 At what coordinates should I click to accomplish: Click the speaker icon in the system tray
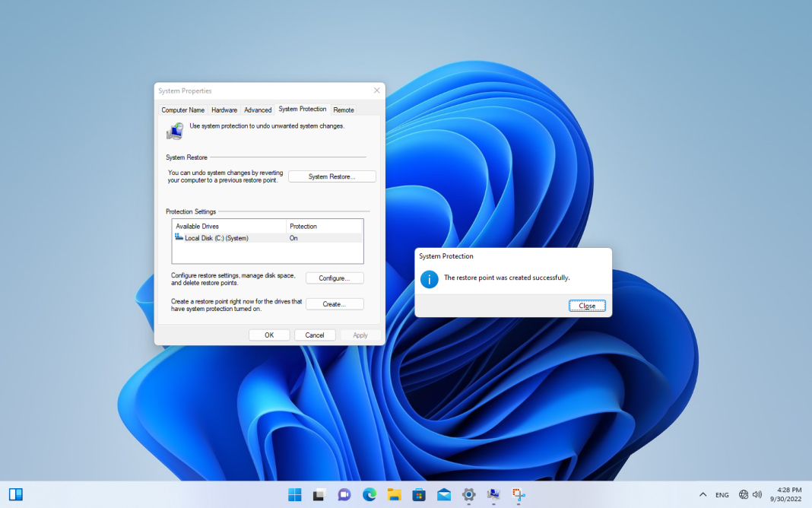(759, 494)
